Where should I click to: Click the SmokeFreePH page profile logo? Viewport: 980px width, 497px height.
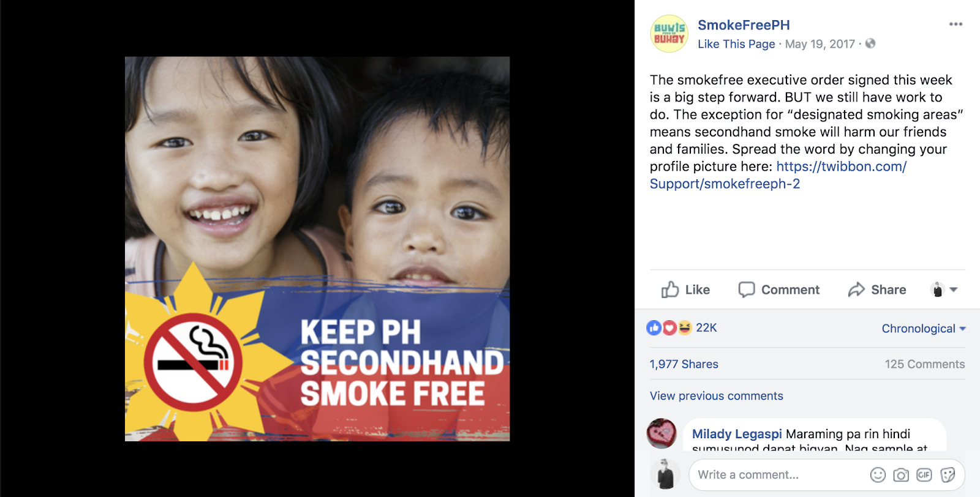pos(669,34)
